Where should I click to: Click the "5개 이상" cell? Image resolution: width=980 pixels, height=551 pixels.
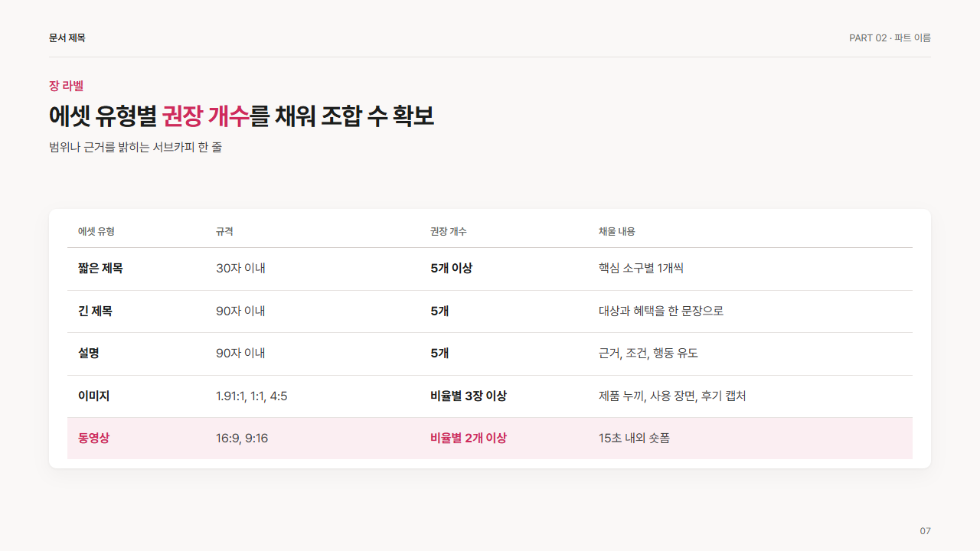pos(452,269)
